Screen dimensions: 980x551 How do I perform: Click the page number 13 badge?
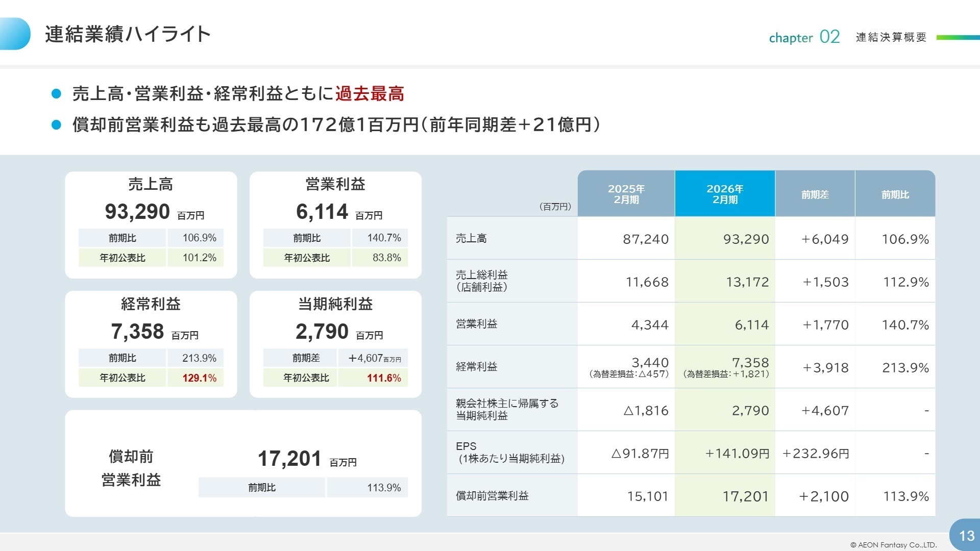click(966, 535)
